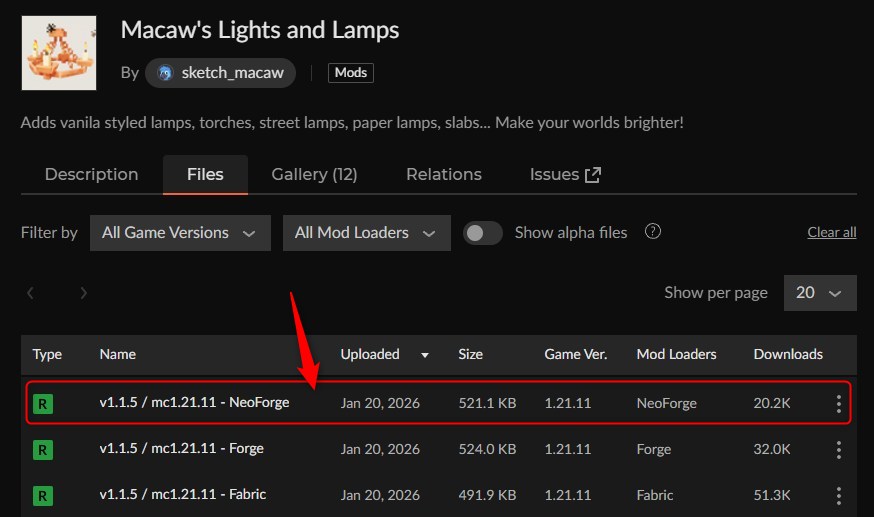The height and width of the screenshot is (517, 874).
Task: Open the v1.1.5 / mc1.21.11 - NeoForge file
Action: coord(194,402)
